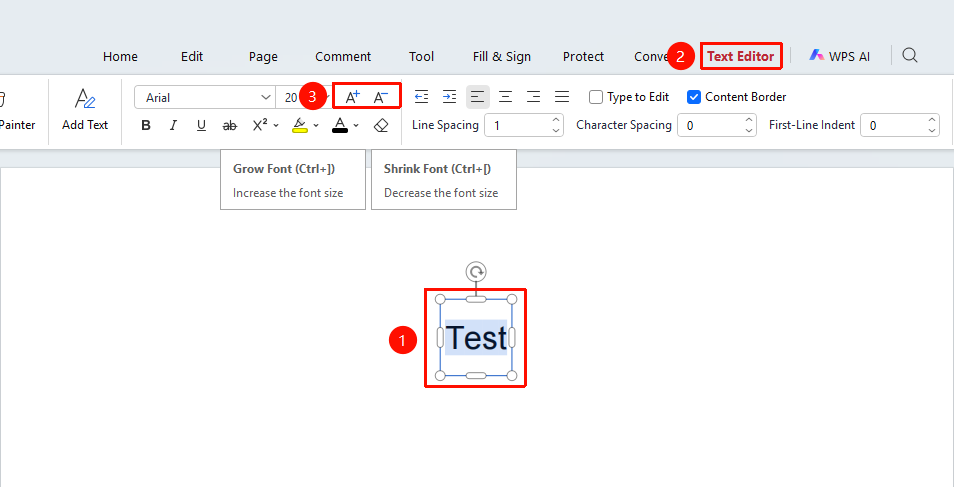The image size is (954, 487).
Task: Open the Arial font name dropdown
Action: pos(266,97)
